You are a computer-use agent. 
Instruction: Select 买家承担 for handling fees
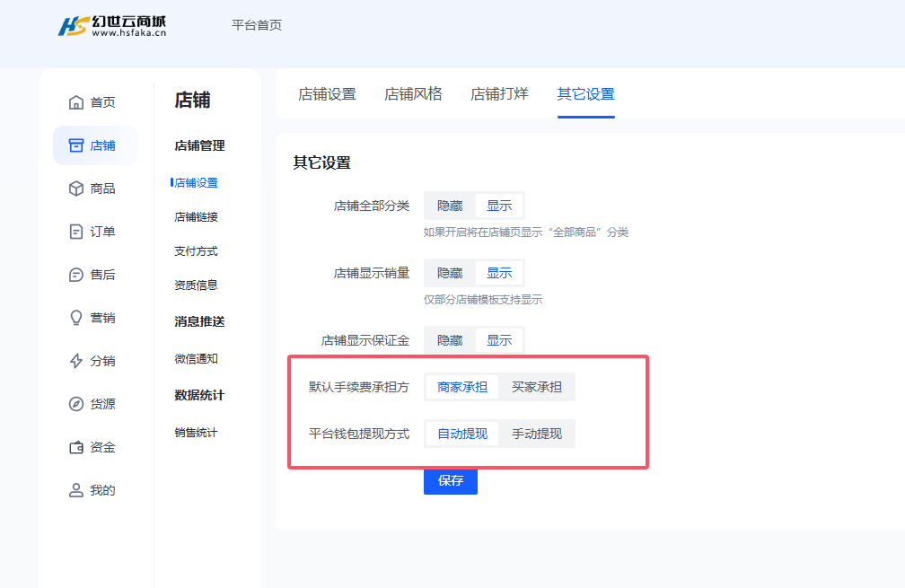click(x=537, y=387)
